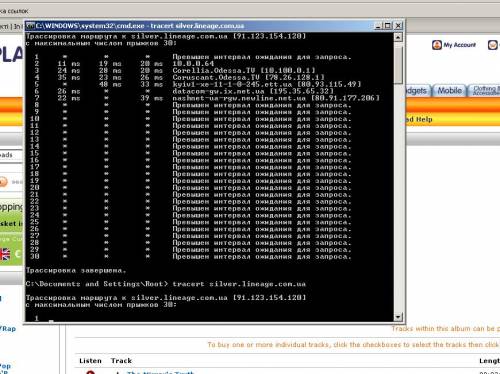Click the cmd scrollbar down arrow

[x=398, y=317]
